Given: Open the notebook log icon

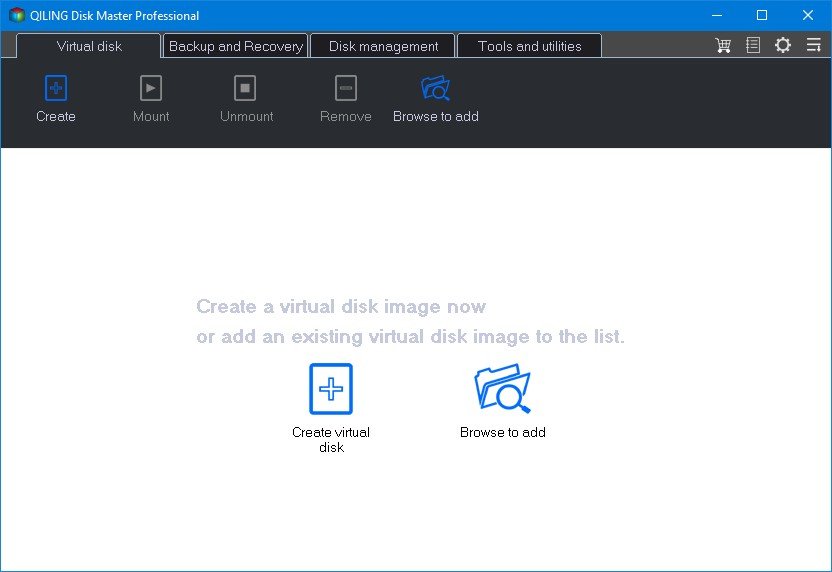Looking at the screenshot, I should tap(752, 45).
